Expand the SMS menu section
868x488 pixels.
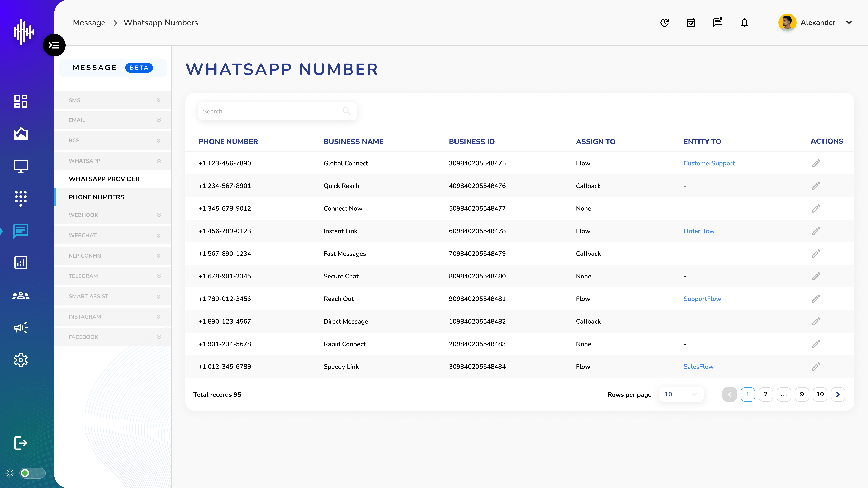[x=113, y=100]
